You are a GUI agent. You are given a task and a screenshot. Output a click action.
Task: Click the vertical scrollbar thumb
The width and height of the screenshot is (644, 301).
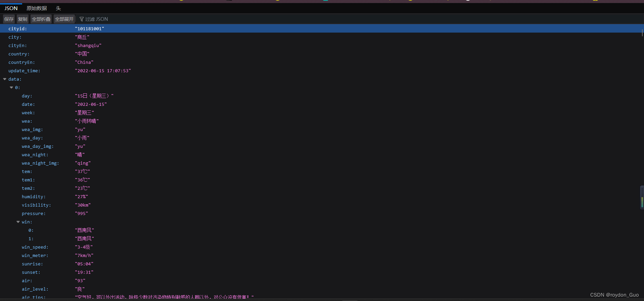coord(642,33)
